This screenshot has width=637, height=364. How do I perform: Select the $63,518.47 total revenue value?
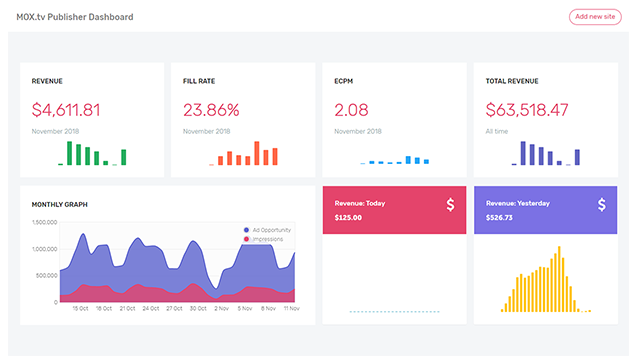(527, 110)
